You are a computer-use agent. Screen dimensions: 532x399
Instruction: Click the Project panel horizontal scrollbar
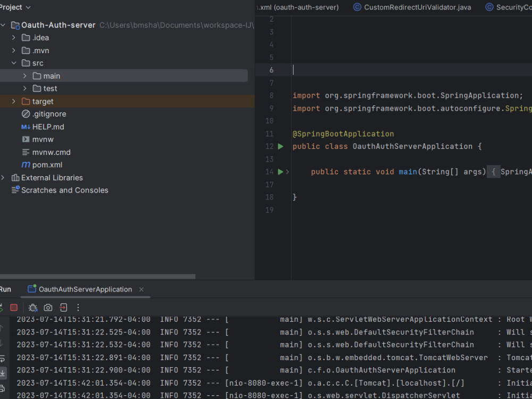(98, 277)
